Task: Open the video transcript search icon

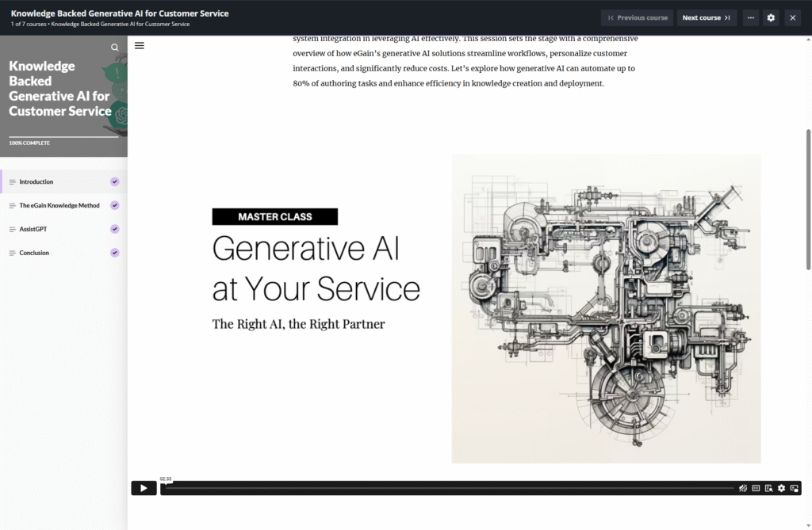Action: 768,488
